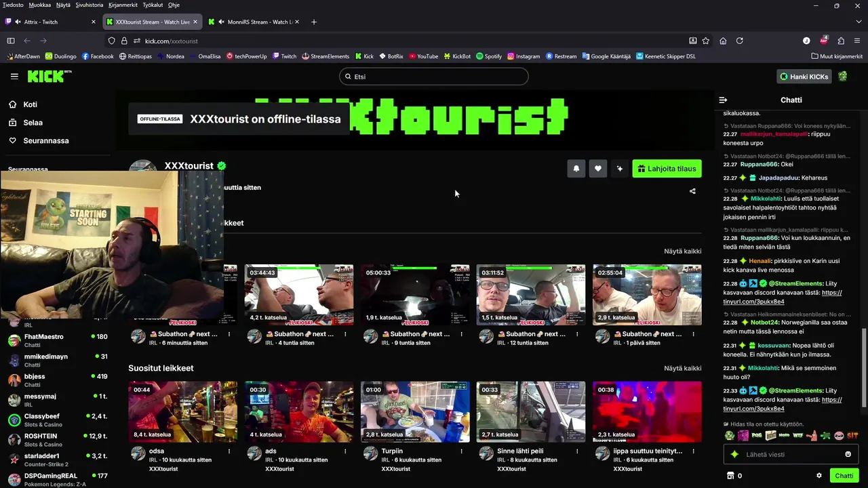The width and height of the screenshot is (868, 488).
Task: Open options for 12 tuntia sitten video
Action: click(578, 334)
